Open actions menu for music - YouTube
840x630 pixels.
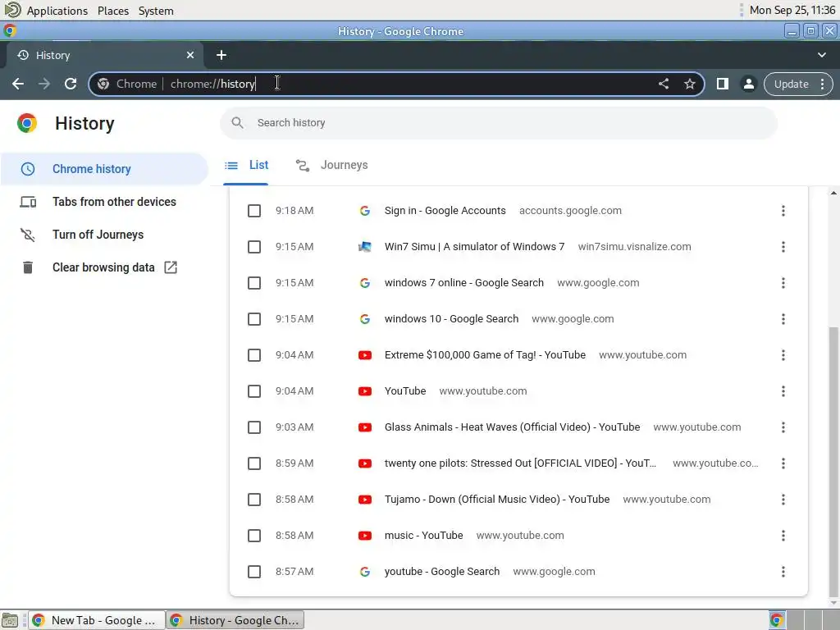pos(783,536)
